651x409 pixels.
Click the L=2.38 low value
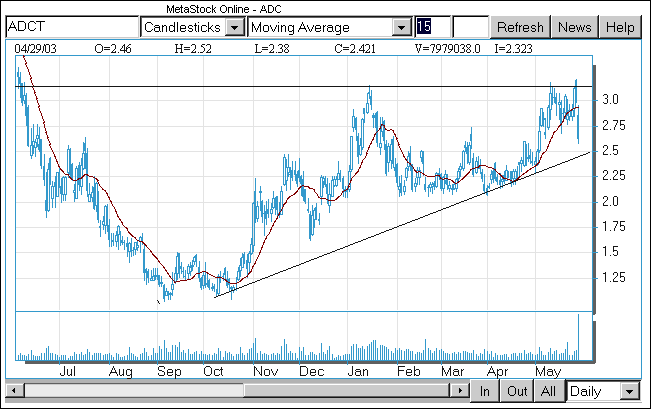point(272,49)
